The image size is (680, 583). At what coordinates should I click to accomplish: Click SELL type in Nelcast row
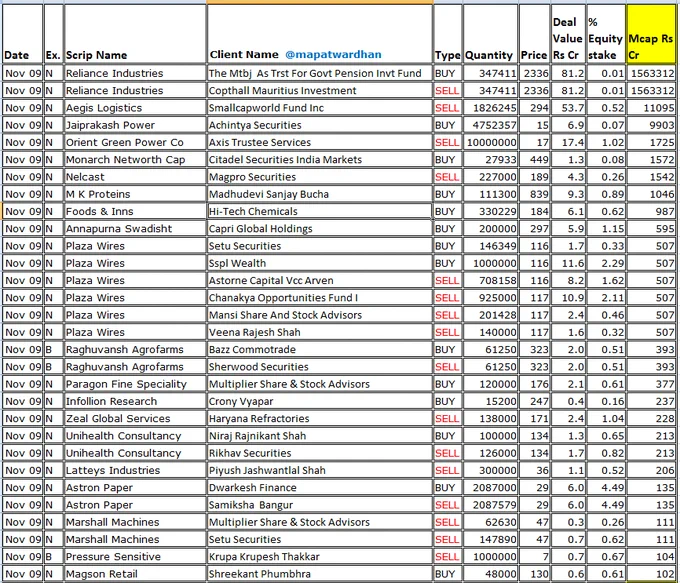(x=448, y=177)
